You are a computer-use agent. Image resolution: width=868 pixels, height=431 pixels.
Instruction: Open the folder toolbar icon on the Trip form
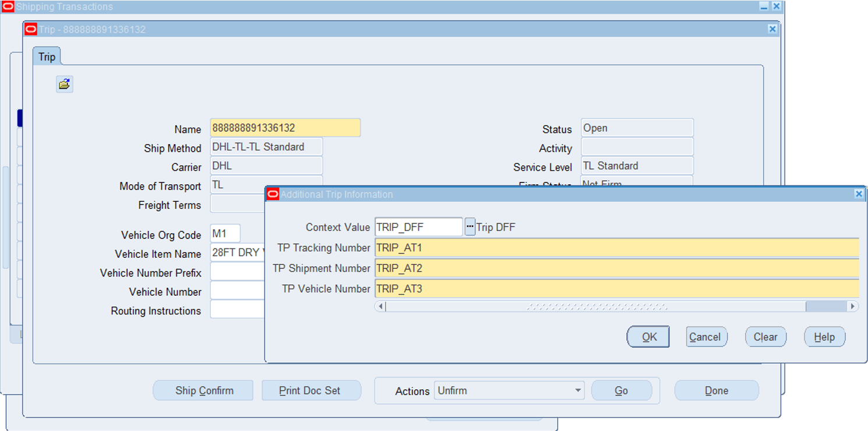pyautogui.click(x=64, y=84)
